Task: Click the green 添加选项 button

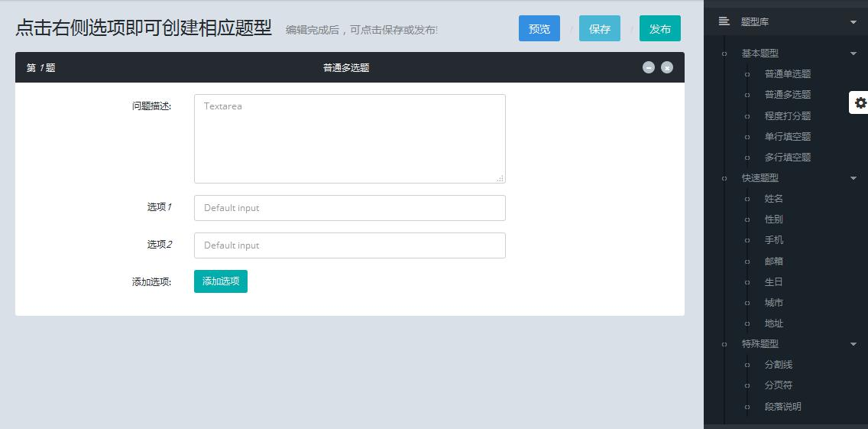Action: 221,281
